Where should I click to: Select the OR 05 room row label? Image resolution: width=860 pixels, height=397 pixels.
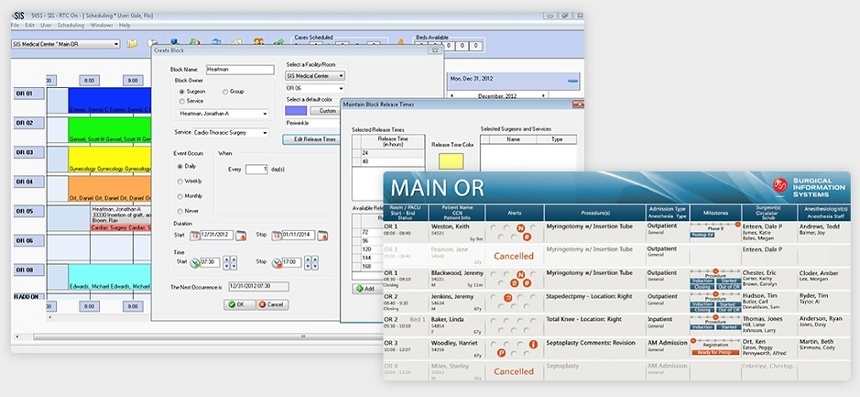29,212
